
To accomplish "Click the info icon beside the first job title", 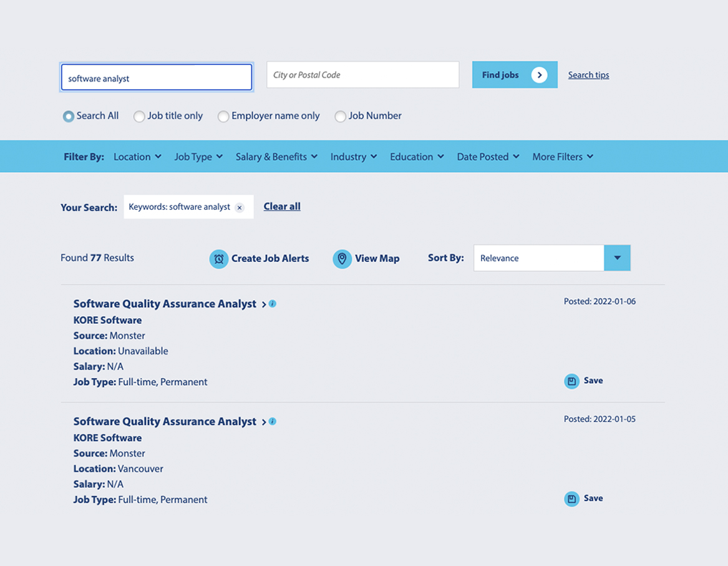I will click(x=272, y=304).
